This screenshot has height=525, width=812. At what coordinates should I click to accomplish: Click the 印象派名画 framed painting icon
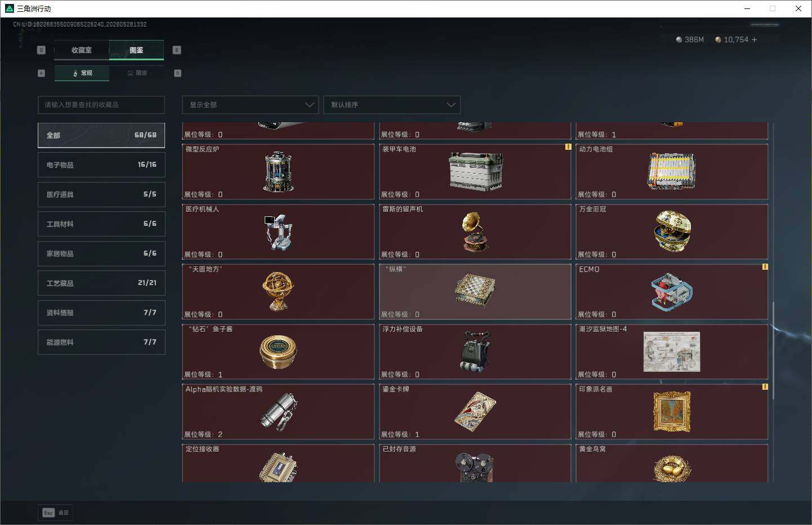point(672,412)
